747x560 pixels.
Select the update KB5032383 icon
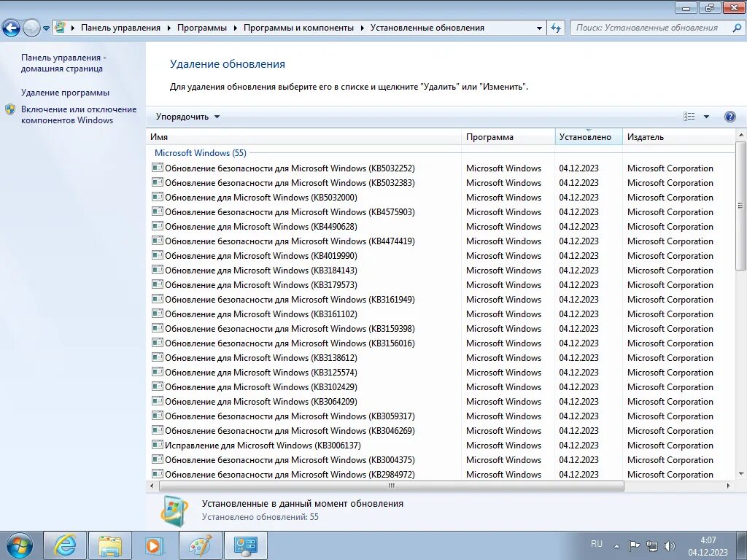coord(158,182)
